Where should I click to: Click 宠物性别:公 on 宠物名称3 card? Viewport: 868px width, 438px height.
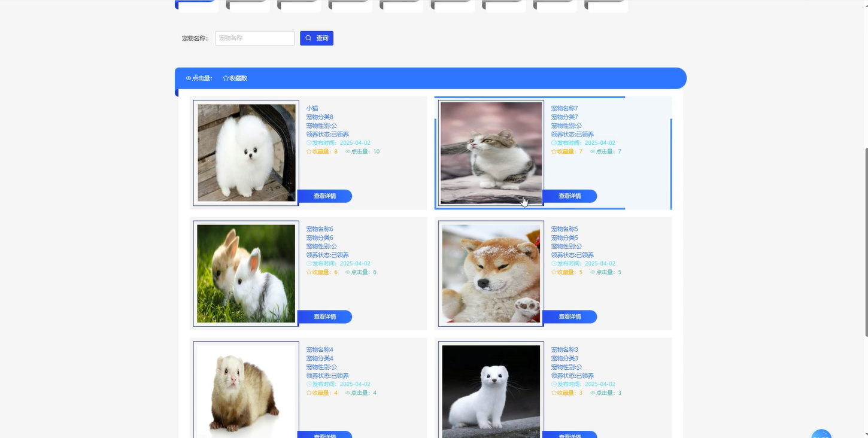[566, 367]
